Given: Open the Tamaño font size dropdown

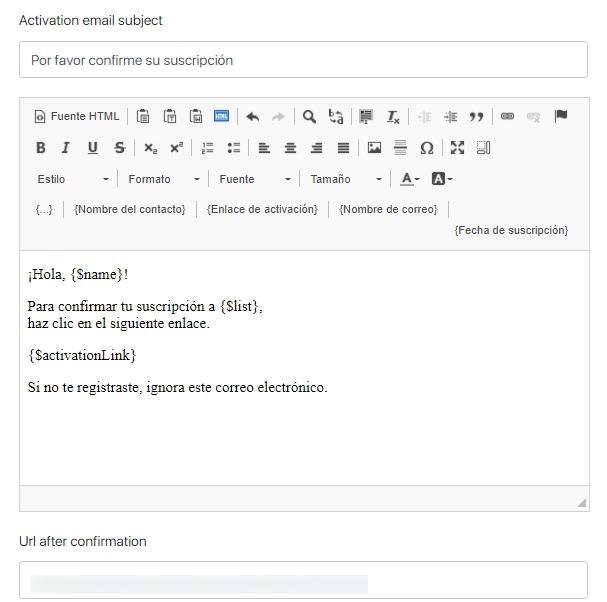Looking at the screenshot, I should click(345, 179).
